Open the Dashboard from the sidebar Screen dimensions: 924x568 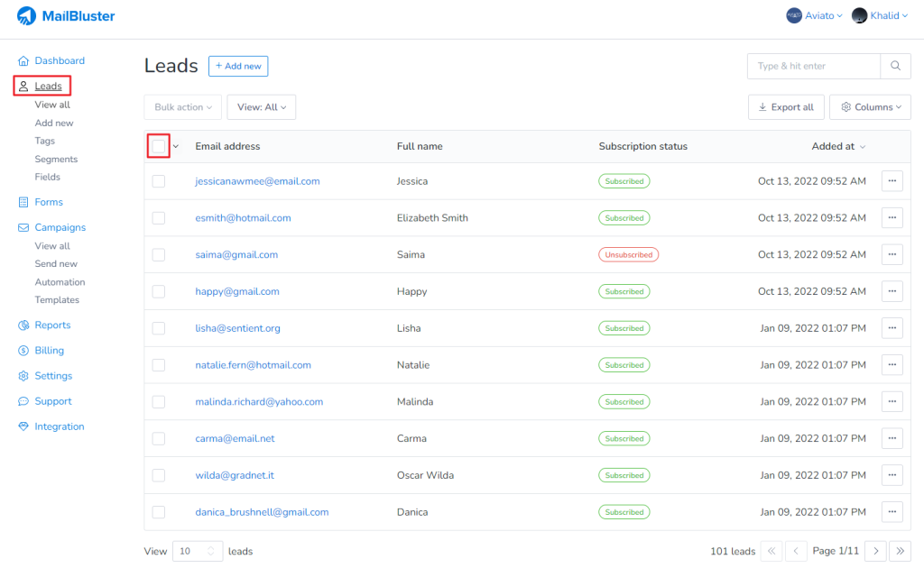tap(23, 60)
